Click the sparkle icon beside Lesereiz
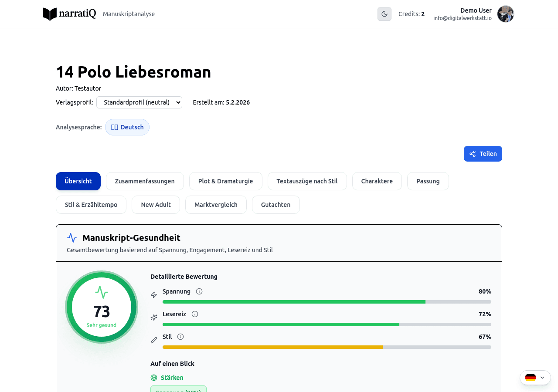Image resolution: width=558 pixels, height=392 pixels. coord(154,318)
